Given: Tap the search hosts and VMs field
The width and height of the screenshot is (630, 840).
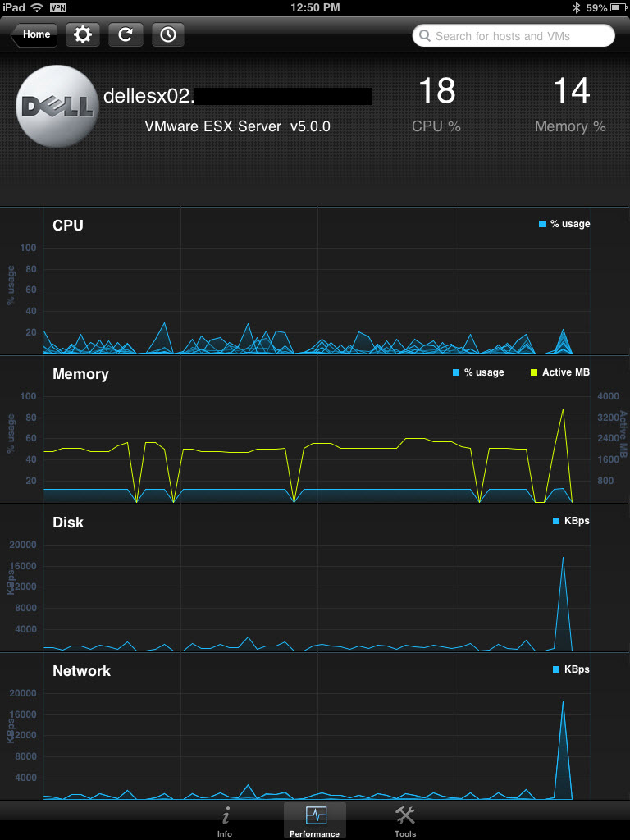Looking at the screenshot, I should click(514, 36).
